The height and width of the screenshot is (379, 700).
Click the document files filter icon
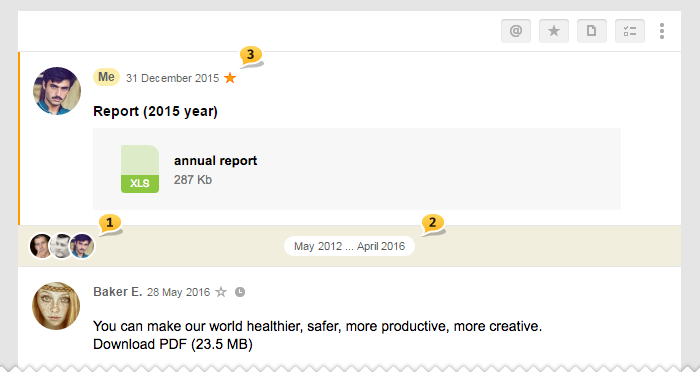pyautogui.click(x=592, y=31)
